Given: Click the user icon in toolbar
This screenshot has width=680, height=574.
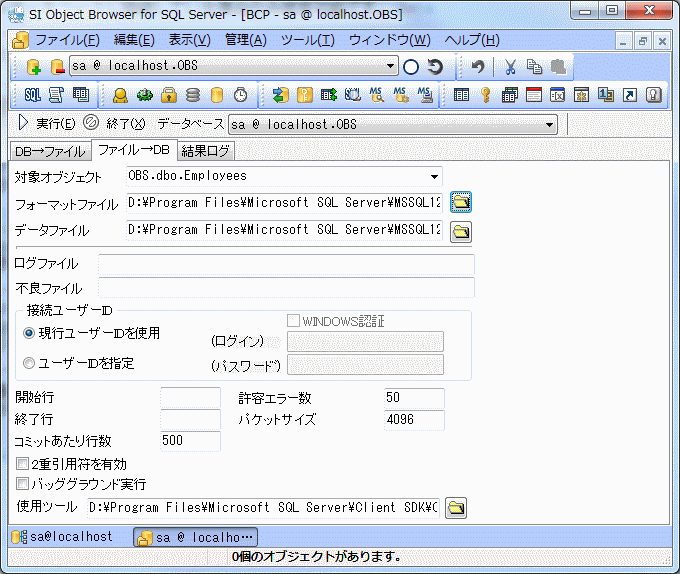Looking at the screenshot, I should 120,95.
